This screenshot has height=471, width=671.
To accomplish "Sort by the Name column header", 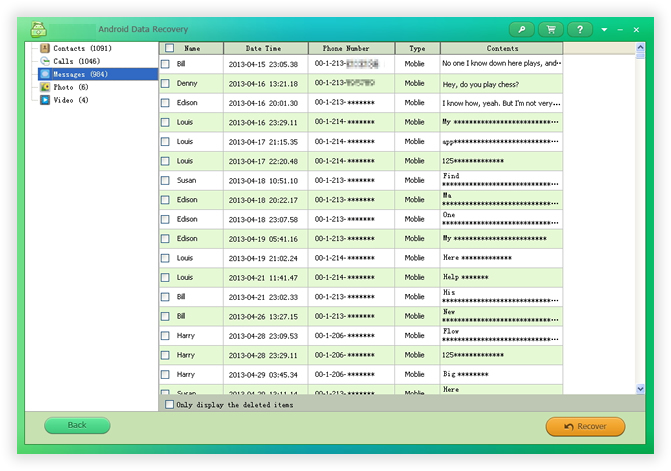I will (192, 48).
